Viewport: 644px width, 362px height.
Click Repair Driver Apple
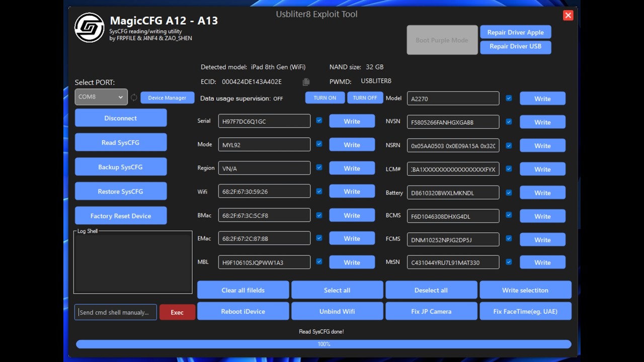pos(516,32)
